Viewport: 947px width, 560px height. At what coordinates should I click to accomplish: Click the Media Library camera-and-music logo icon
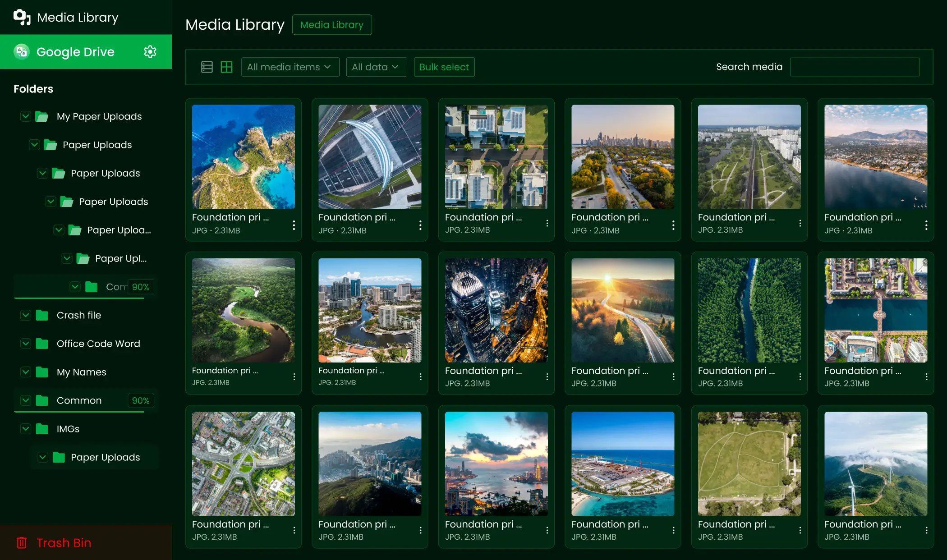click(21, 17)
